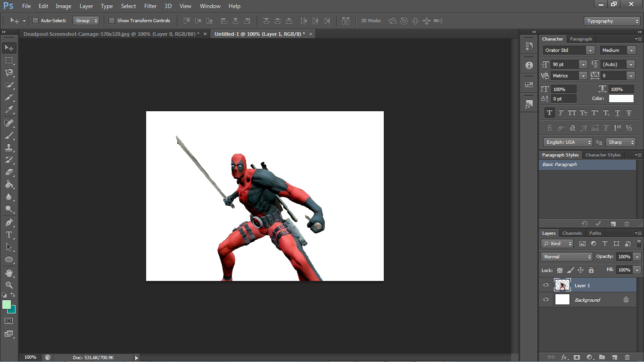This screenshot has height=362, width=644.
Task: Select the Pen tool
Action: [x=9, y=222]
